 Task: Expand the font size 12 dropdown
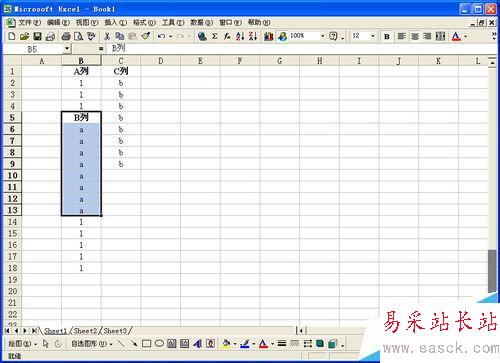pos(373,36)
